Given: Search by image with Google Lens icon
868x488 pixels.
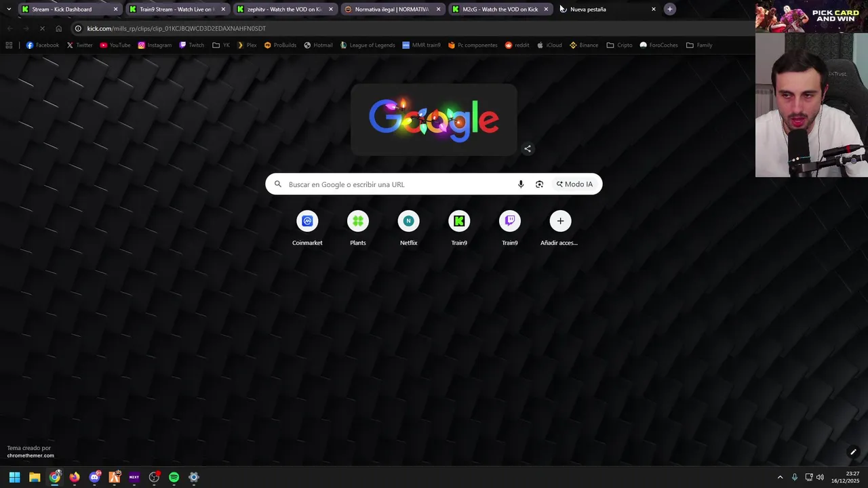Looking at the screenshot, I should click(539, 184).
